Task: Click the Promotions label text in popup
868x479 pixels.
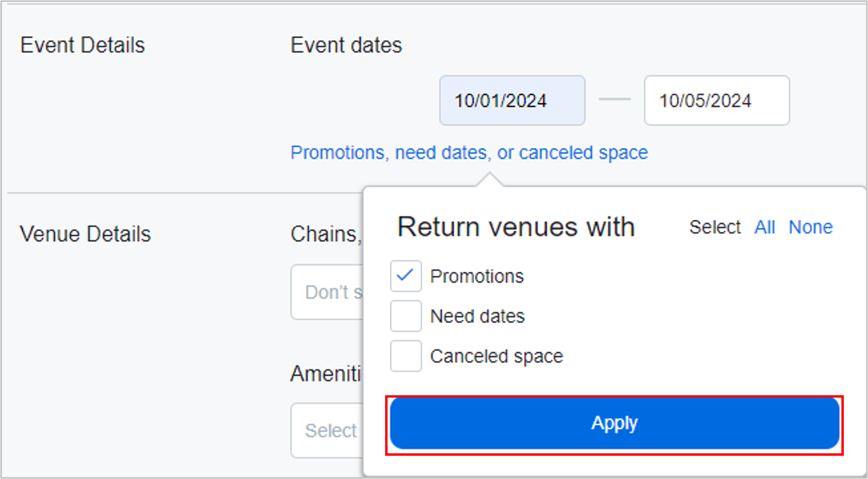Action: click(477, 277)
